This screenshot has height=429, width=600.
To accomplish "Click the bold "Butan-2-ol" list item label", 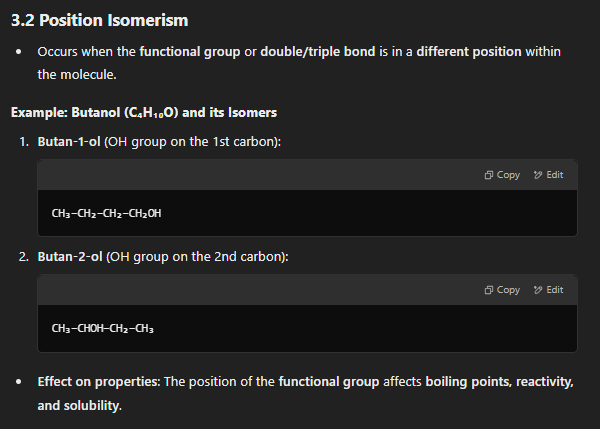I will tap(69, 257).
